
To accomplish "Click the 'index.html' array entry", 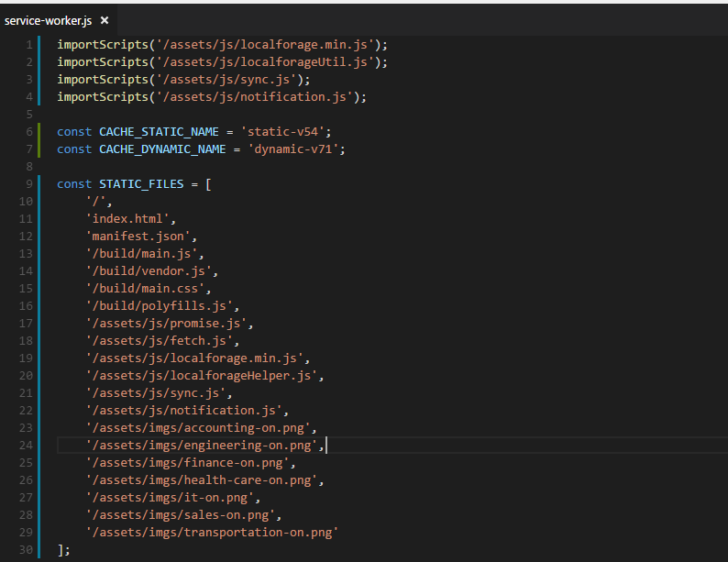I will tap(127, 219).
